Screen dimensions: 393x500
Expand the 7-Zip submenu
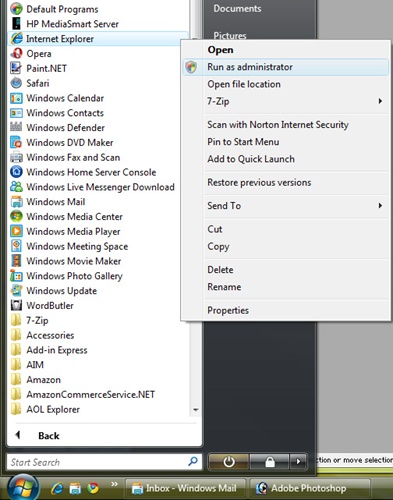[286, 101]
